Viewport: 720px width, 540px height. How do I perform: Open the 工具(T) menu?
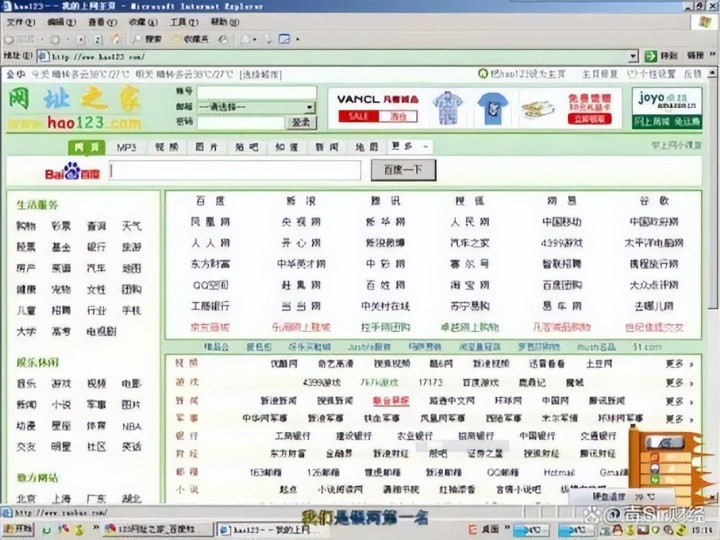pos(184,22)
